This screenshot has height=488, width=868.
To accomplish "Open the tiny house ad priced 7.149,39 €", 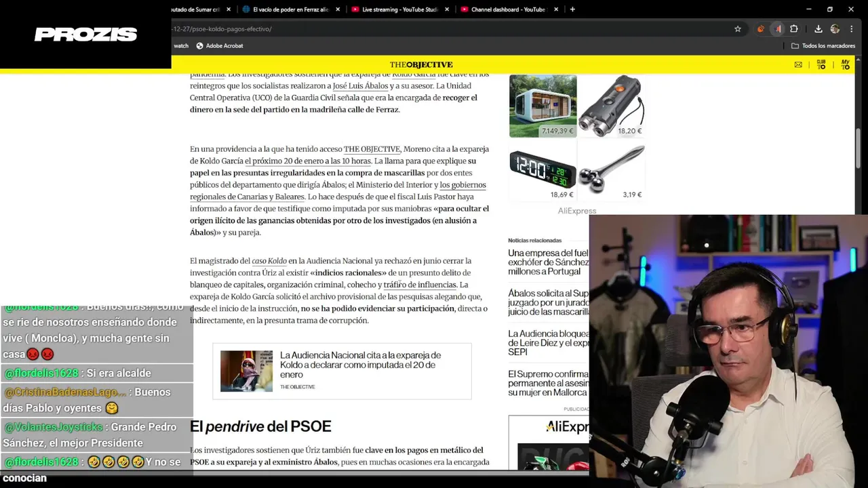I will pyautogui.click(x=542, y=106).
